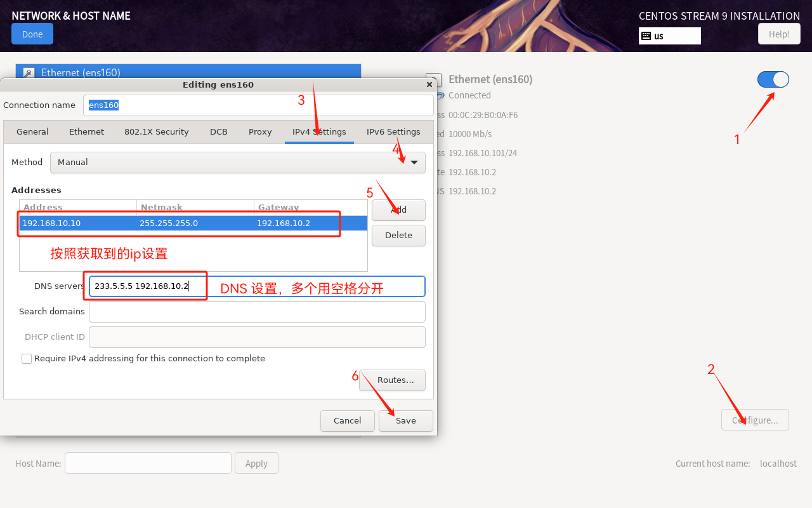The height and width of the screenshot is (508, 812).
Task: Open the DCB tab
Action: point(218,132)
